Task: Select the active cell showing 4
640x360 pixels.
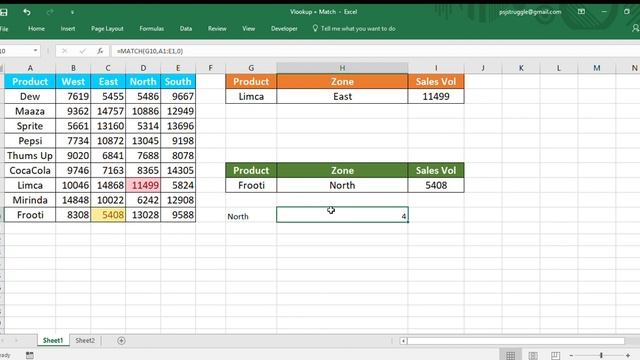Action: tap(342, 215)
